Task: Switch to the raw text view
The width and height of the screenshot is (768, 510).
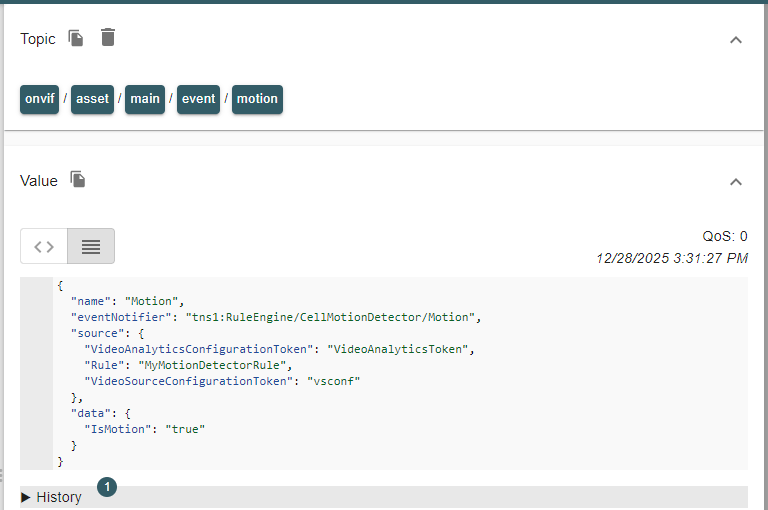Action: coord(91,246)
